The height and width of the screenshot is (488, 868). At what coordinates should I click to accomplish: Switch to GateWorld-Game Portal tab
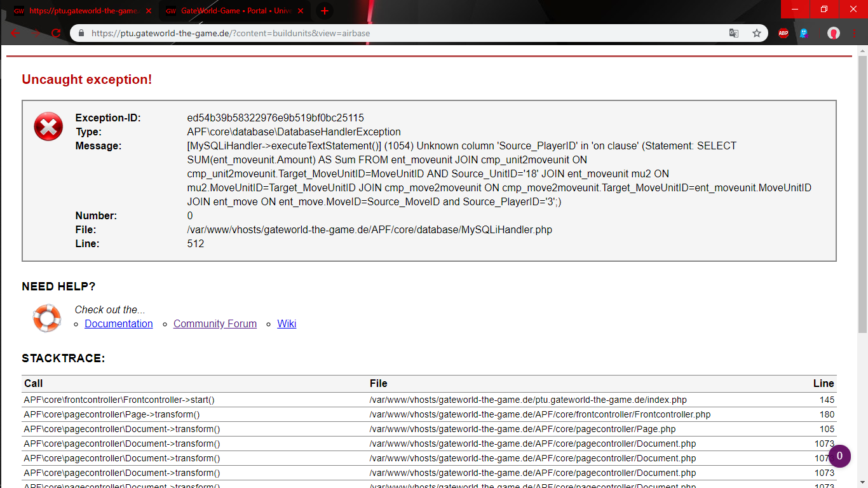[232, 11]
